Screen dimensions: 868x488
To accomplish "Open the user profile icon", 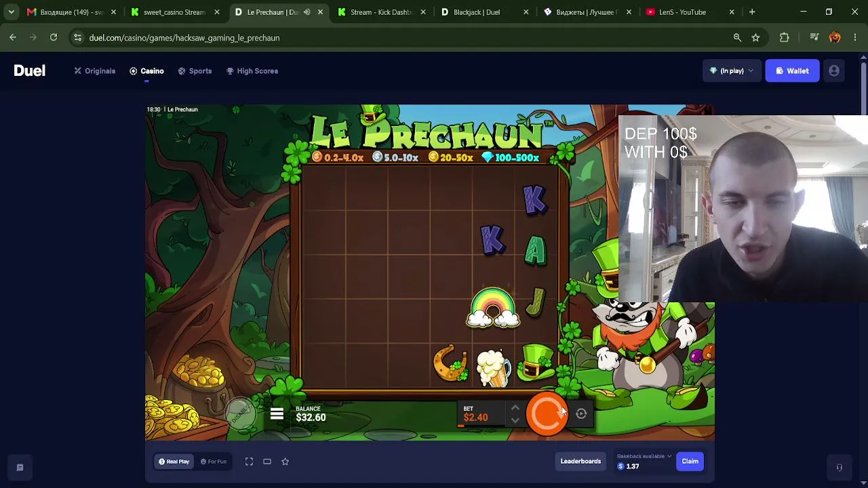I will 834,70.
